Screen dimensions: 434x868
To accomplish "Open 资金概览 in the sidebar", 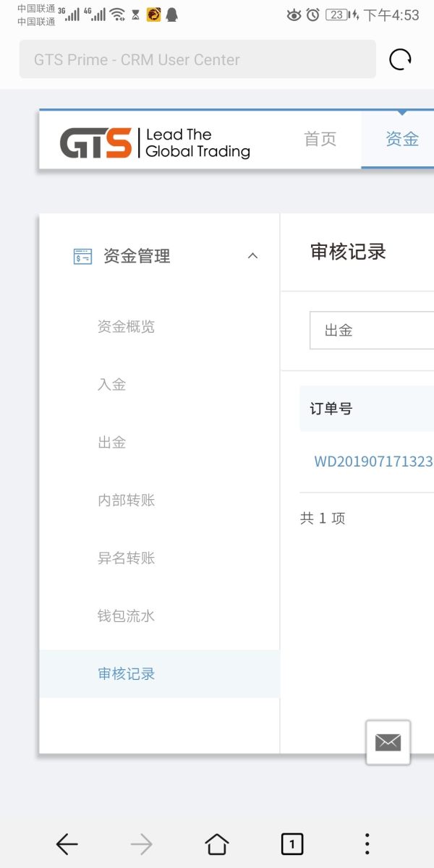I will (126, 327).
